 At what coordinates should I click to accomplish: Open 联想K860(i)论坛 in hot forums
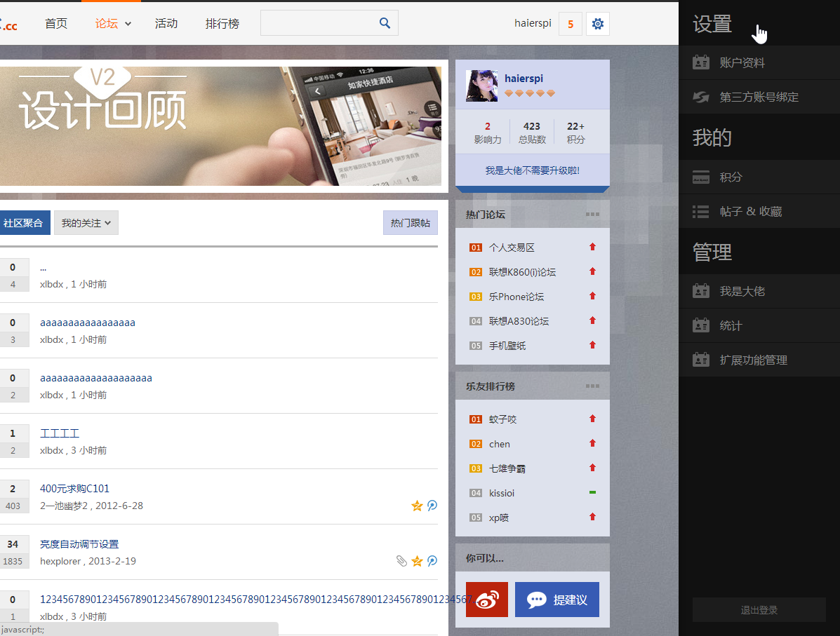click(x=522, y=272)
